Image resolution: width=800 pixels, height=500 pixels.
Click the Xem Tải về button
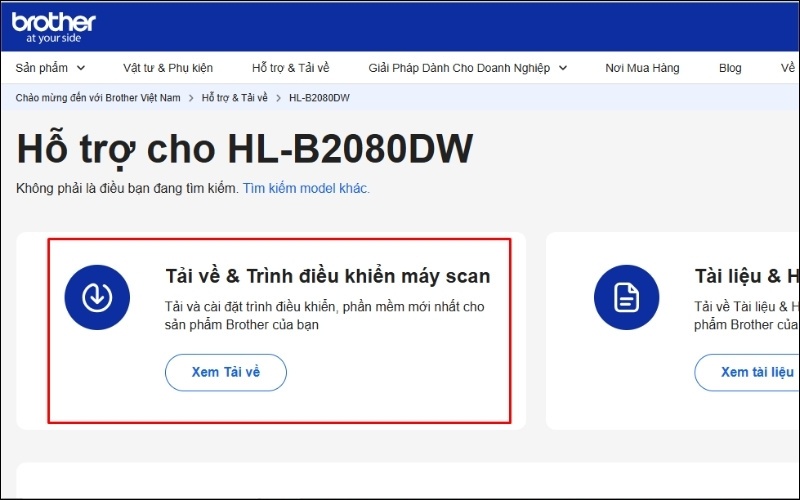click(x=226, y=372)
